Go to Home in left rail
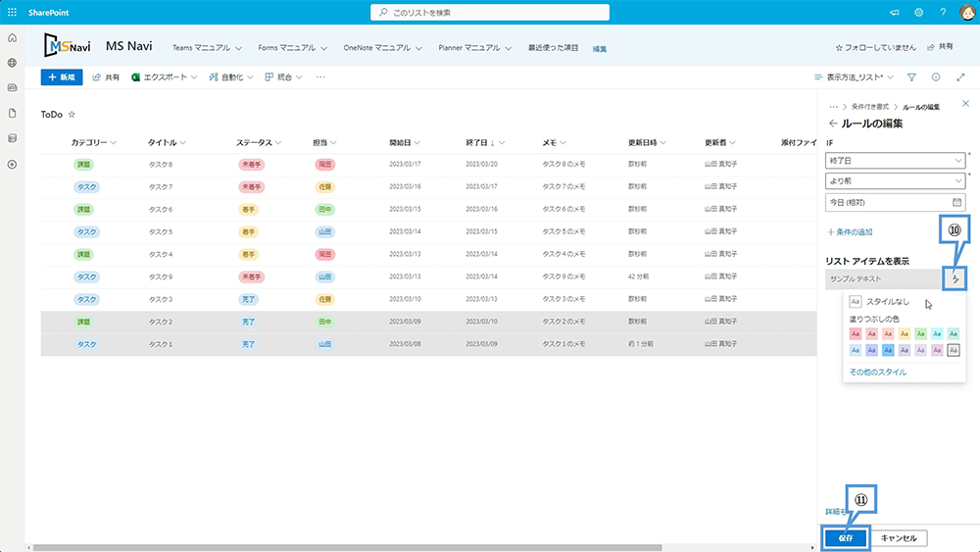 (x=12, y=38)
